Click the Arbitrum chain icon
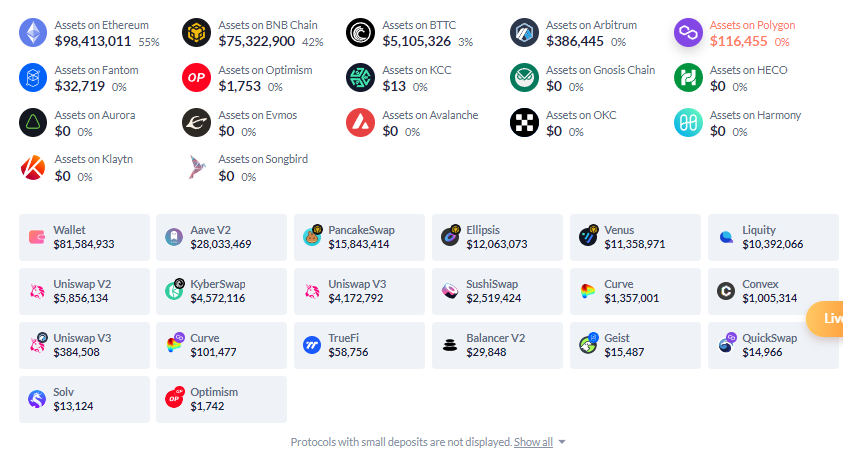The width and height of the screenshot is (843, 459). pos(524,32)
